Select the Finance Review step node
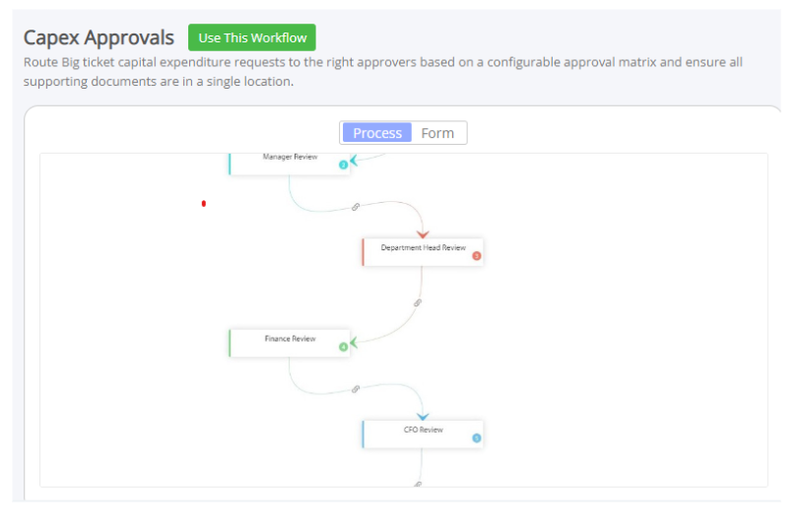803x532 pixels. click(x=290, y=343)
